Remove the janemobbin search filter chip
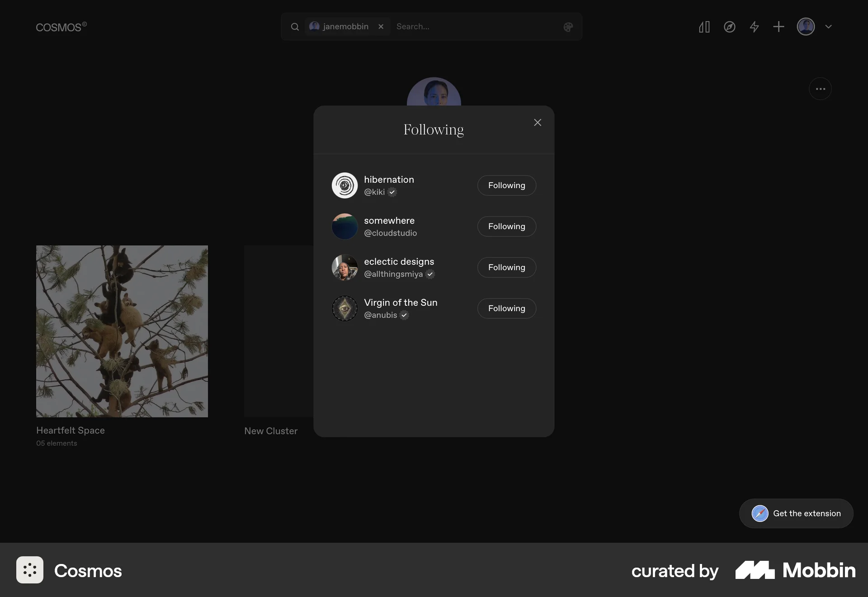 [381, 27]
